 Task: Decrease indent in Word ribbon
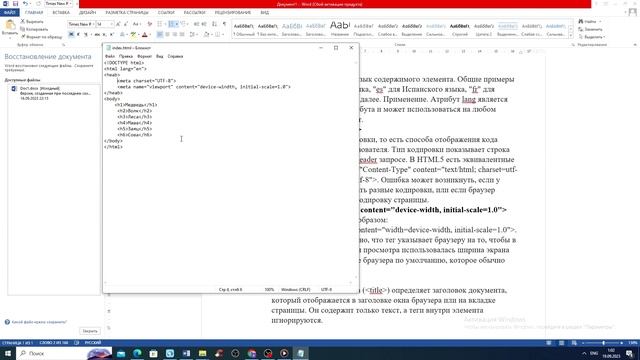pos(196,24)
